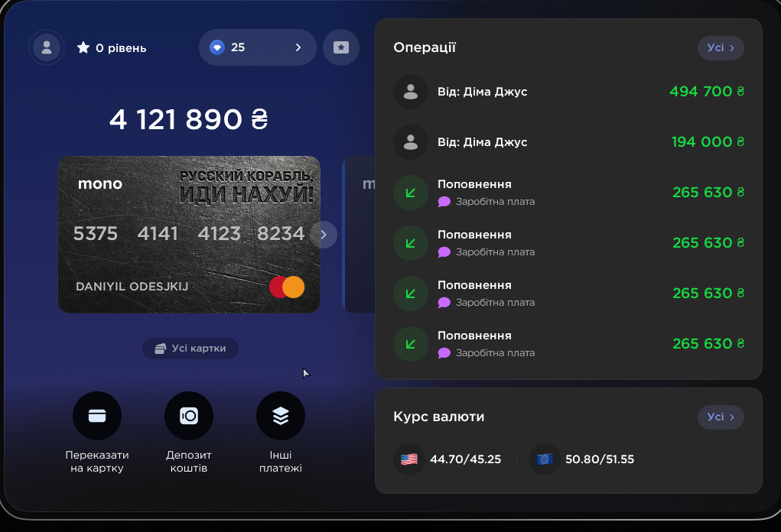Click Переказати на картку label
781x532 pixels.
97,462
